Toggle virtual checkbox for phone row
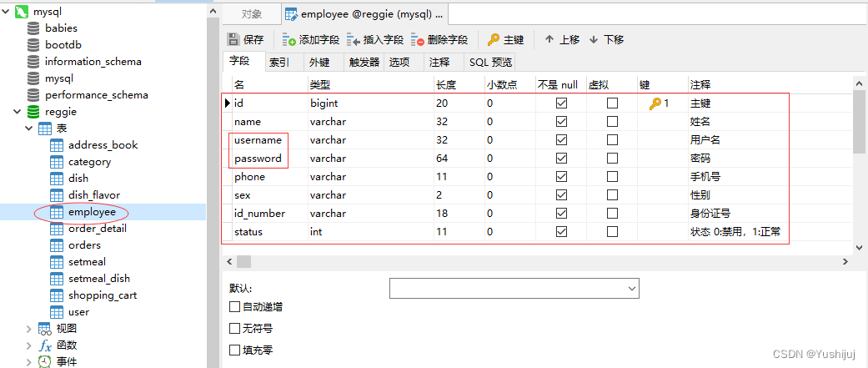 tap(612, 177)
